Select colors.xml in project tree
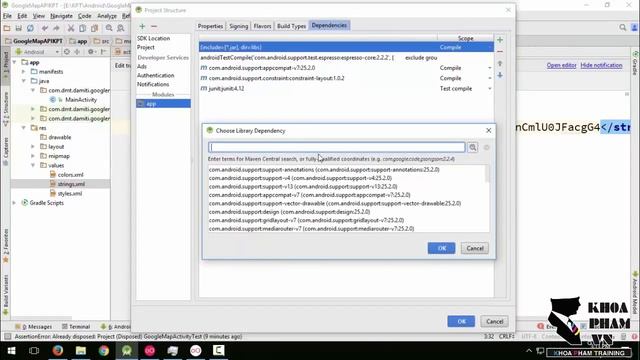Viewport: 640px width, 360px height. [70, 175]
